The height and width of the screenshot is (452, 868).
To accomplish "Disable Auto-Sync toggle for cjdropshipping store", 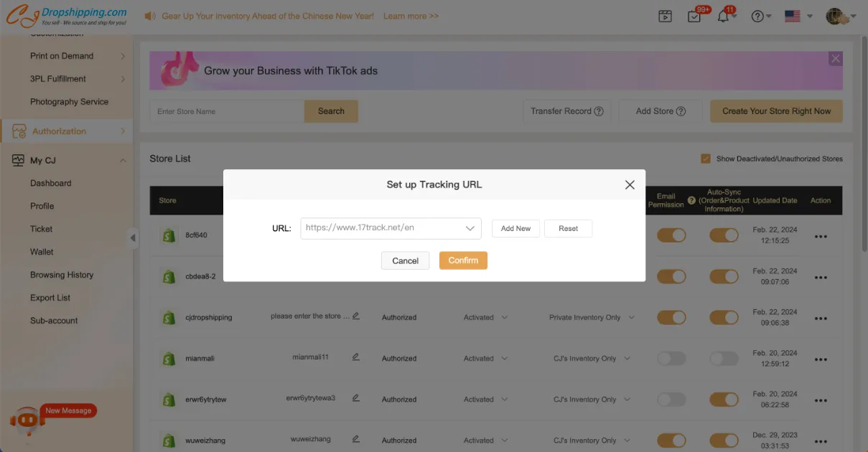I will [x=724, y=318].
